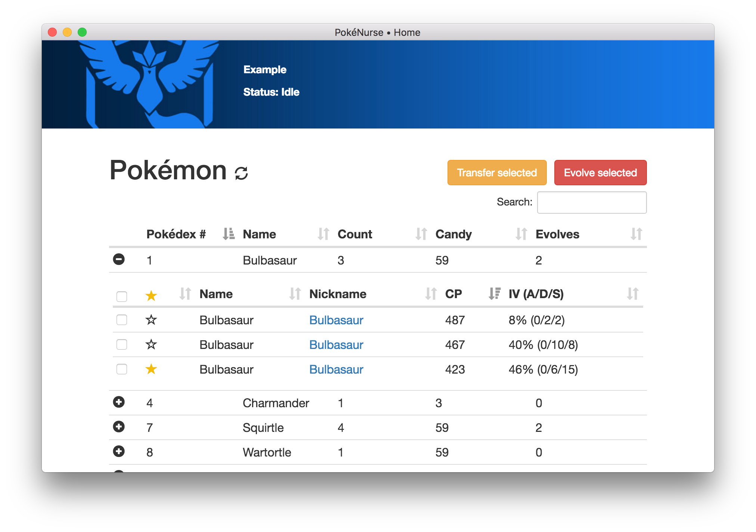
Task: Favorite the 487 CP Bulbasaur star
Action: 151,320
